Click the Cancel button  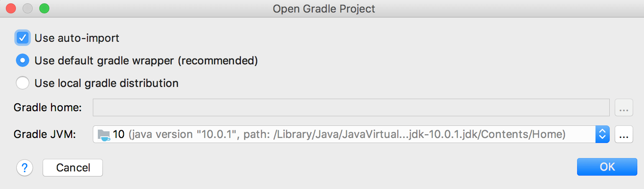[73, 168]
